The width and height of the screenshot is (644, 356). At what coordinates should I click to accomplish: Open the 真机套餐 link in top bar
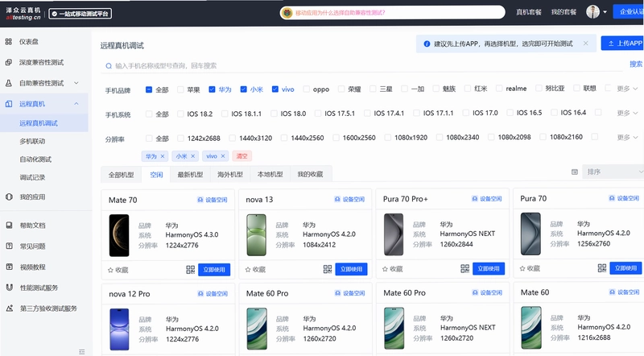(x=529, y=12)
